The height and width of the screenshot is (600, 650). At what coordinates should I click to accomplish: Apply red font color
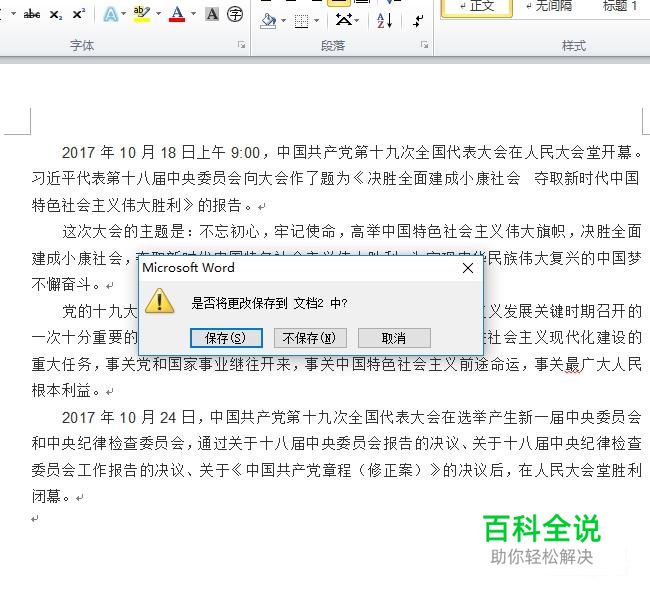[177, 14]
